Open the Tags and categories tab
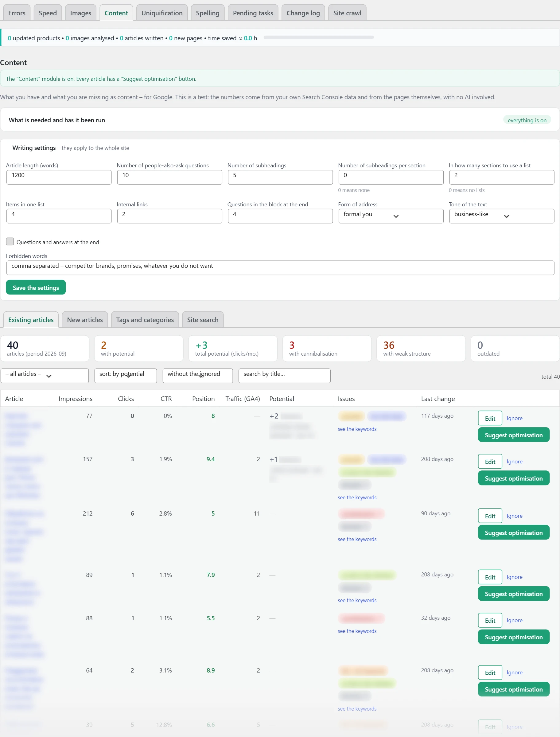The height and width of the screenshot is (737, 560). click(145, 320)
